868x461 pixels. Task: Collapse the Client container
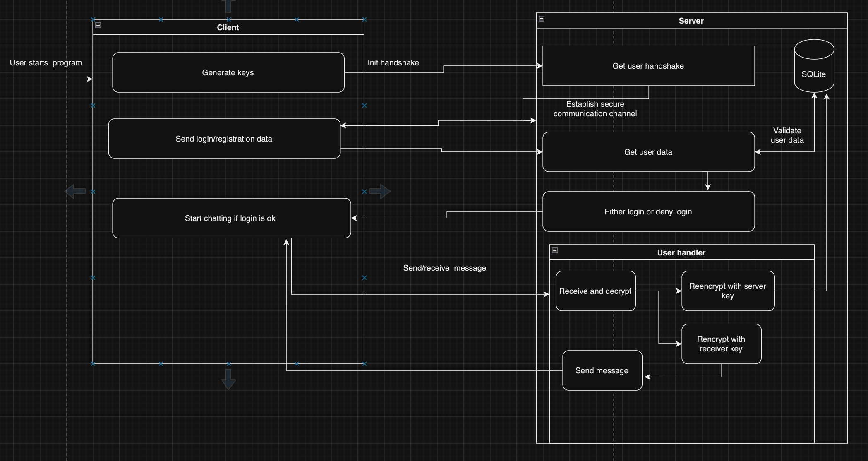[x=98, y=25]
